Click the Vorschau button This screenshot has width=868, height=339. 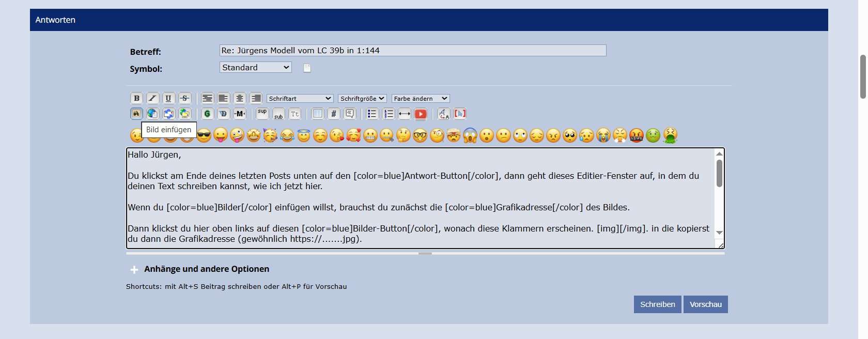[705, 304]
